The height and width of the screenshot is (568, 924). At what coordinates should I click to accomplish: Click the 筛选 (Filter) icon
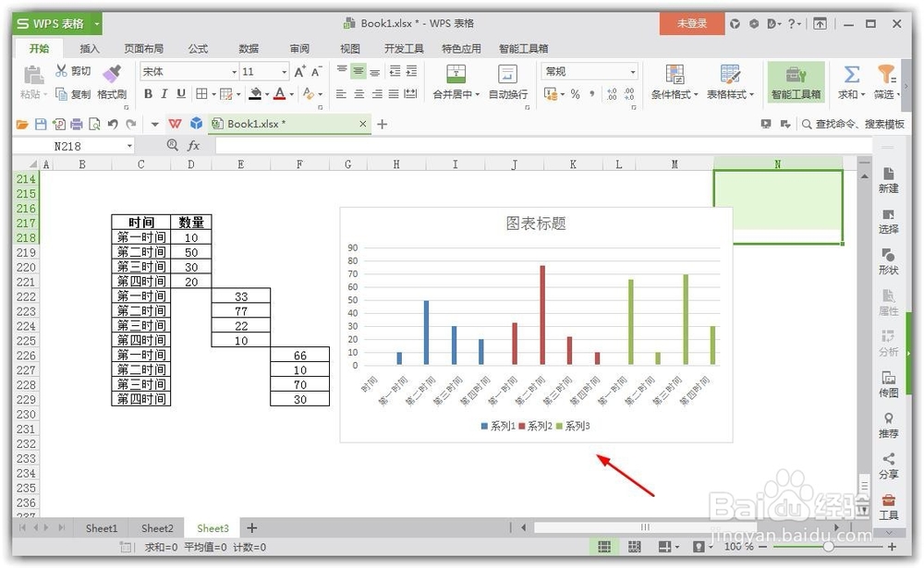884,79
